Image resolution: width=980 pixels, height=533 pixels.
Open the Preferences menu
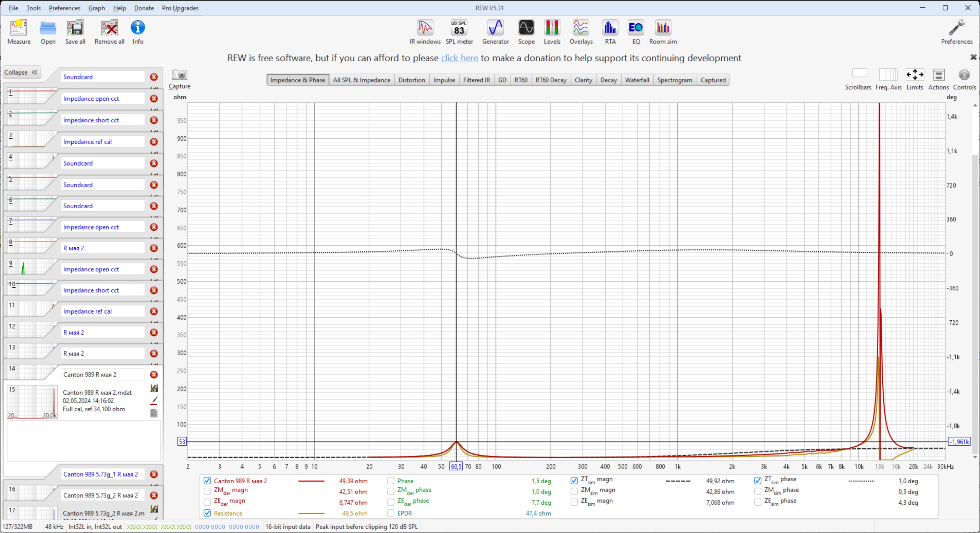[64, 8]
